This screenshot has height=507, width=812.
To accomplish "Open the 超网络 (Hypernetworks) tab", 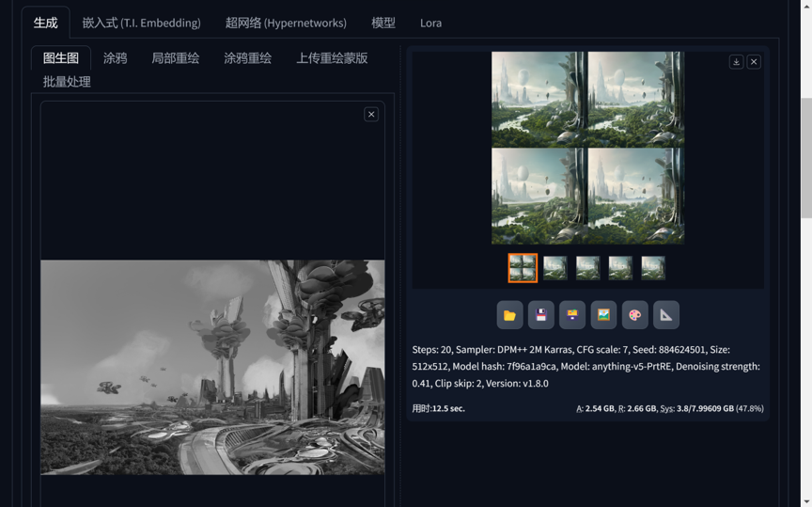I will [286, 23].
